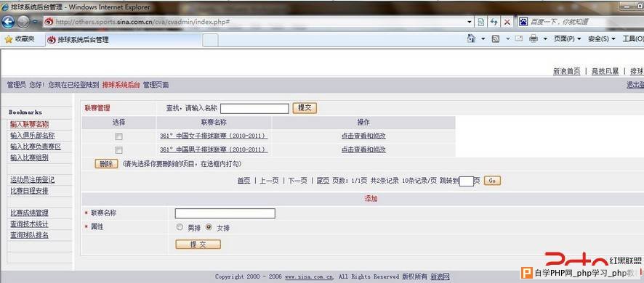Open the recent pages dropdown arrow
This screenshot has width=644, height=283.
click(x=35, y=22)
